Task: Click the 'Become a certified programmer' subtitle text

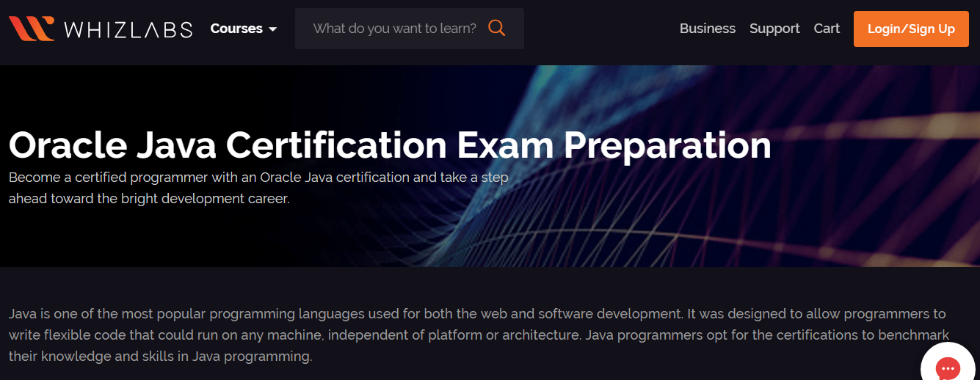Action: 258,188
